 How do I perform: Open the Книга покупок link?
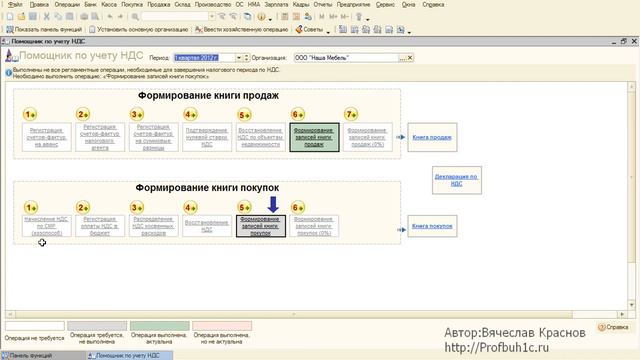click(432, 226)
